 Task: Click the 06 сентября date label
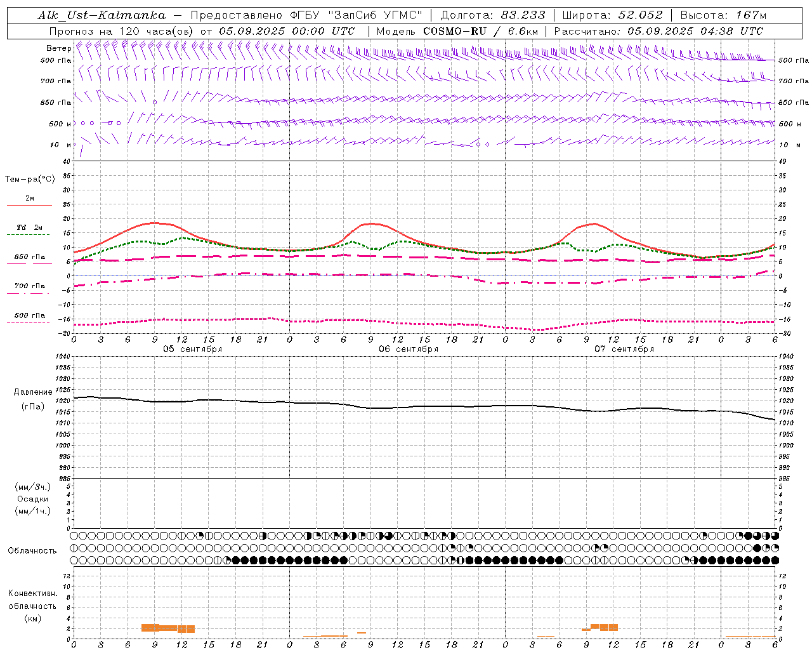pyautogui.click(x=409, y=348)
